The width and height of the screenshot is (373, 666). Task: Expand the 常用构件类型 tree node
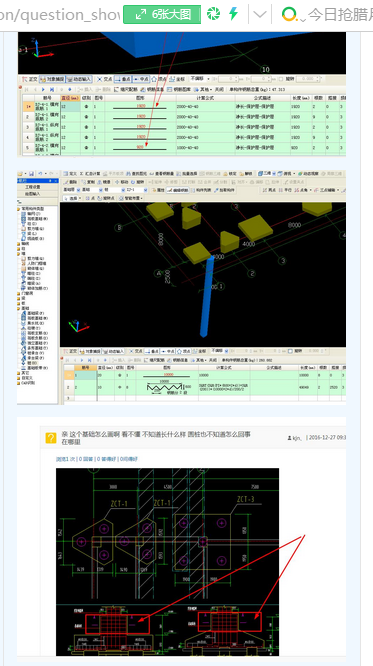pyautogui.click(x=31, y=209)
